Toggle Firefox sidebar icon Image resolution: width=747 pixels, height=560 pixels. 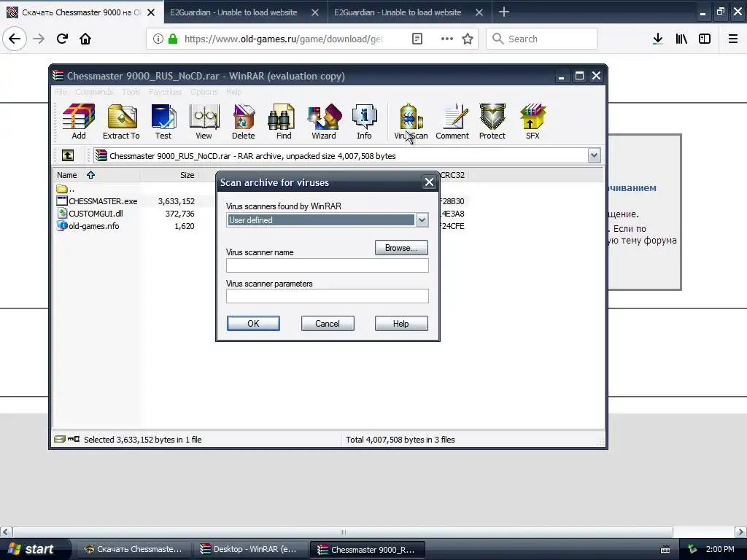point(705,39)
